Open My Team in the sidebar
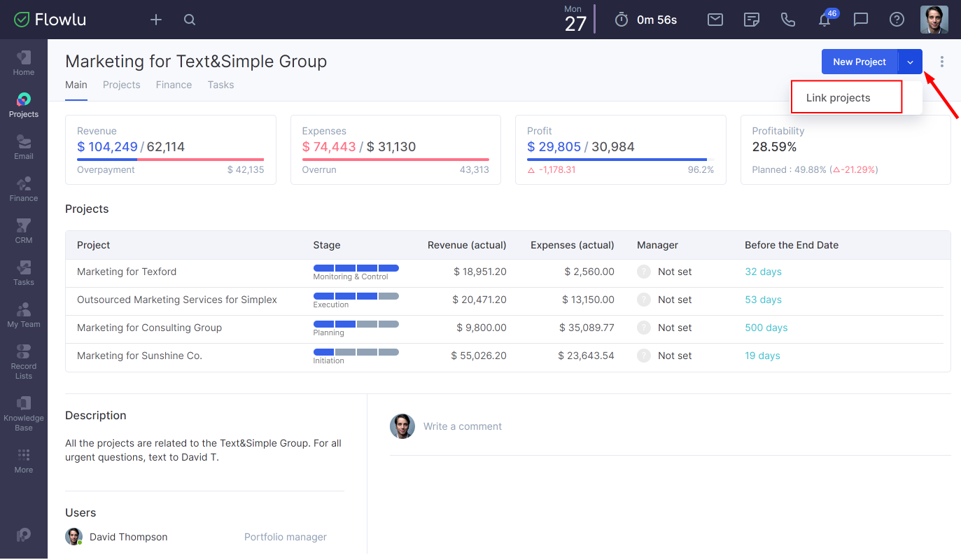 [x=24, y=315]
